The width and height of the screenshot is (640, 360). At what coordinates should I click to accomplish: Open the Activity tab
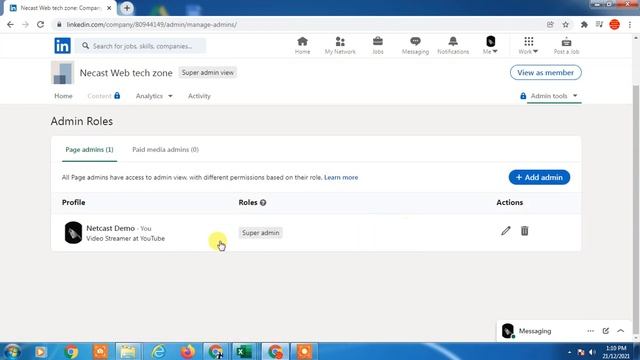coord(199,96)
